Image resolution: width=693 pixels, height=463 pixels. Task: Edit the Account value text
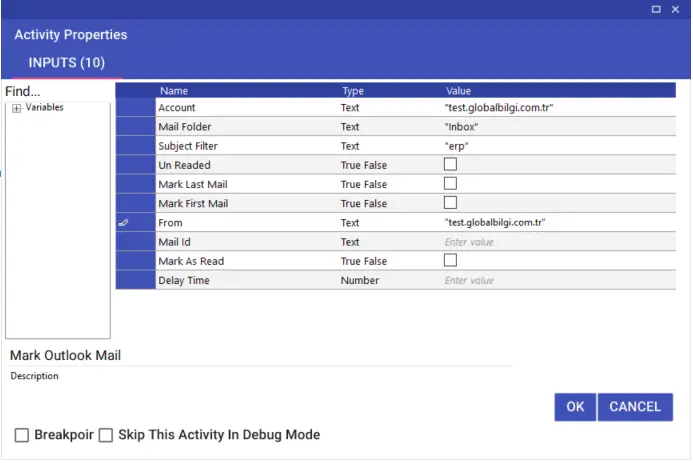(x=499, y=108)
